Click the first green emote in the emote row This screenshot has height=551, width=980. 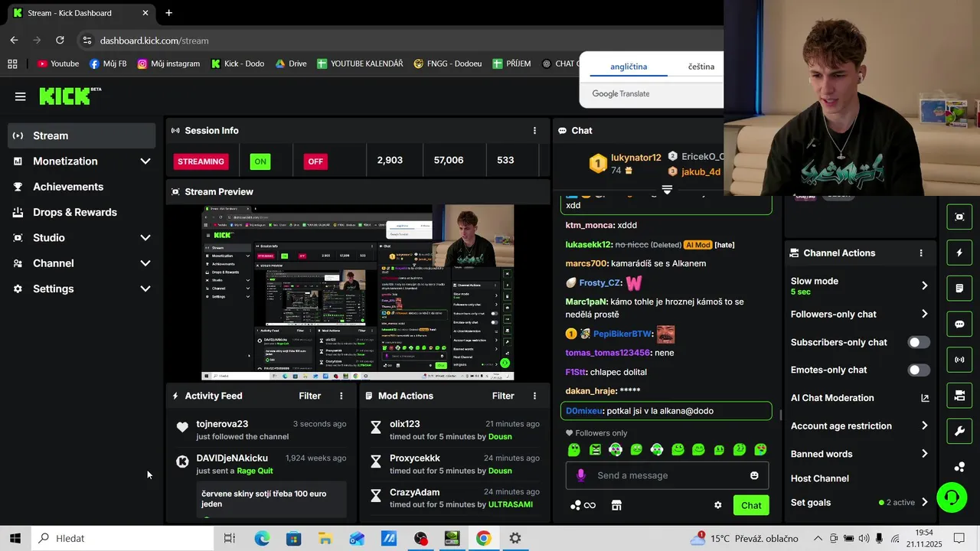click(574, 449)
